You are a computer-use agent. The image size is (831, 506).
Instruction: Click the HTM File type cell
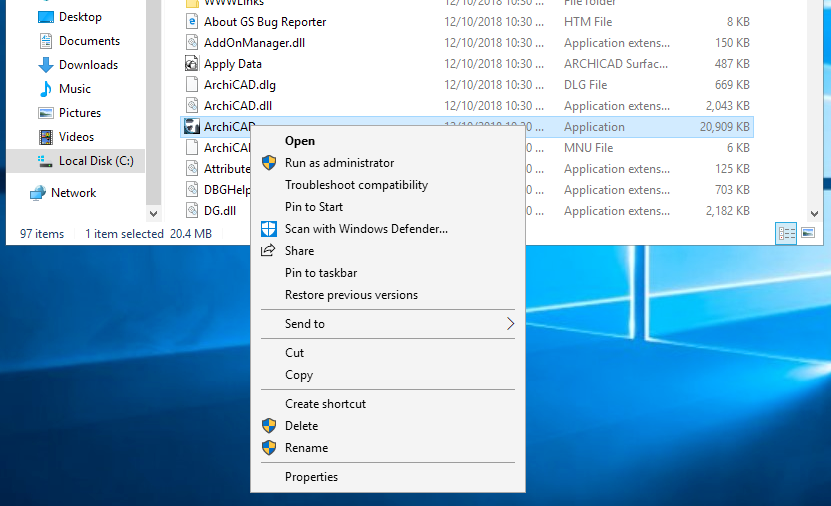coord(588,22)
